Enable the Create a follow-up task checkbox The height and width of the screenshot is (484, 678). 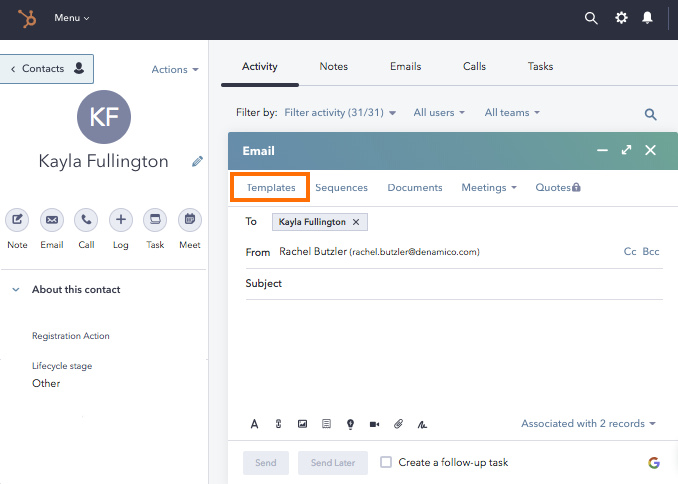click(x=386, y=462)
